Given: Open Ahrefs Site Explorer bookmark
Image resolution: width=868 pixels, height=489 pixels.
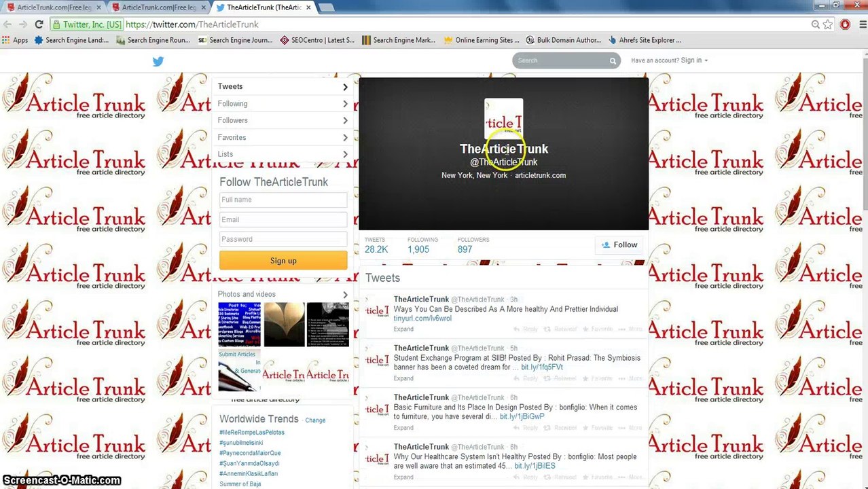Looking at the screenshot, I should pos(645,40).
